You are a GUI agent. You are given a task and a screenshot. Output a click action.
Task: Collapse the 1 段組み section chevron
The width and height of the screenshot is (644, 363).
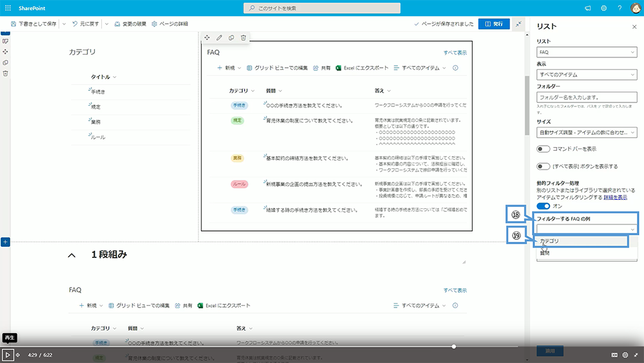pyautogui.click(x=71, y=255)
